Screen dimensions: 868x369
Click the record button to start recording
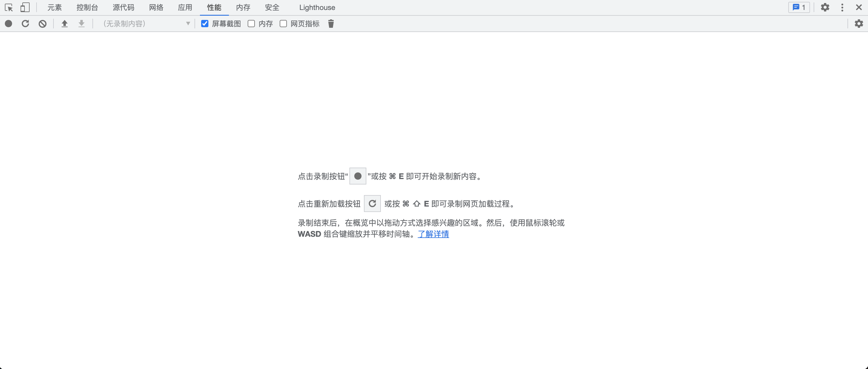click(8, 23)
